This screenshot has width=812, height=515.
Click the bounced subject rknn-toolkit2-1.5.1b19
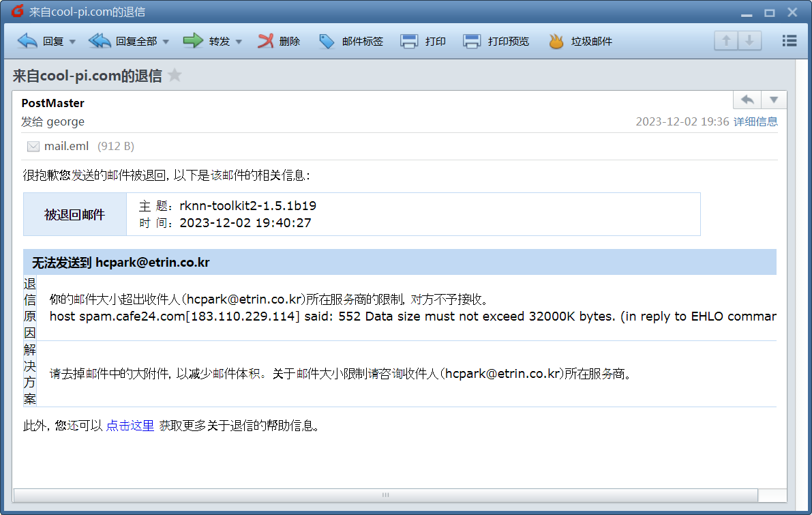pos(248,206)
